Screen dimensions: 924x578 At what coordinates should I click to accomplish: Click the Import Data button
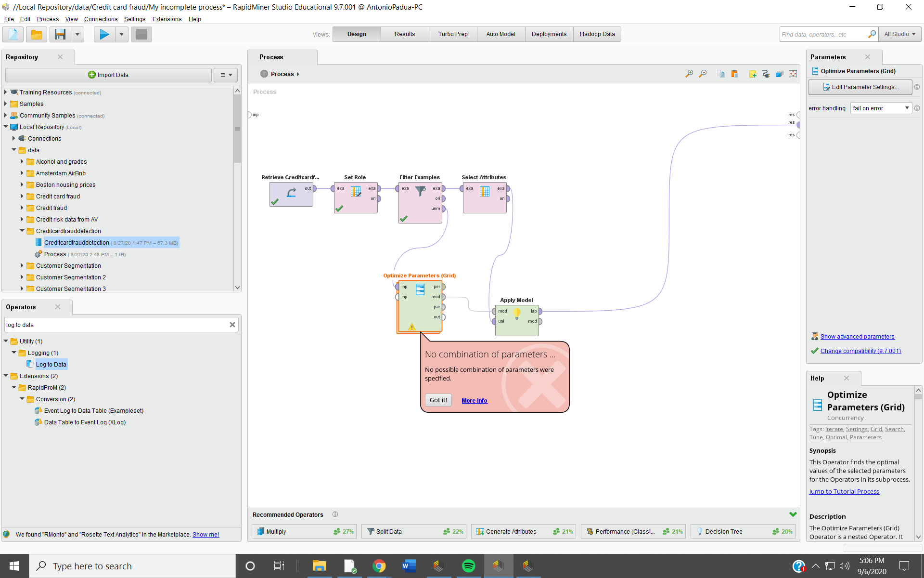(x=108, y=75)
